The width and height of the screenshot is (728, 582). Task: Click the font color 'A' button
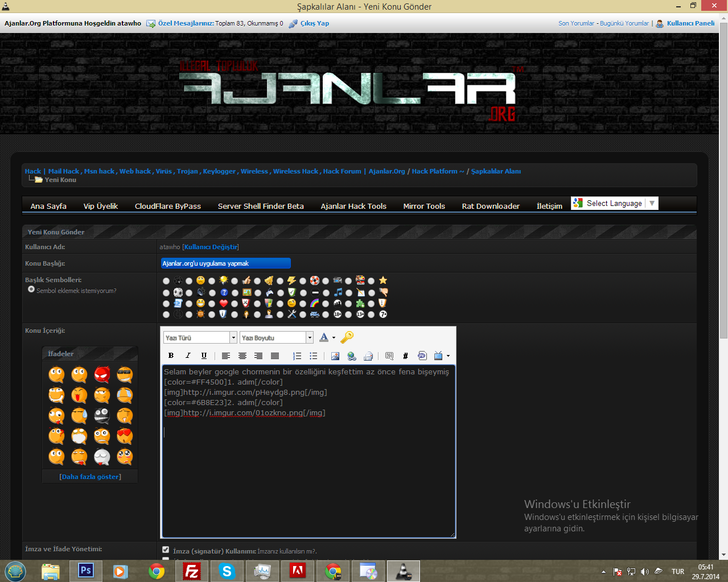point(324,337)
